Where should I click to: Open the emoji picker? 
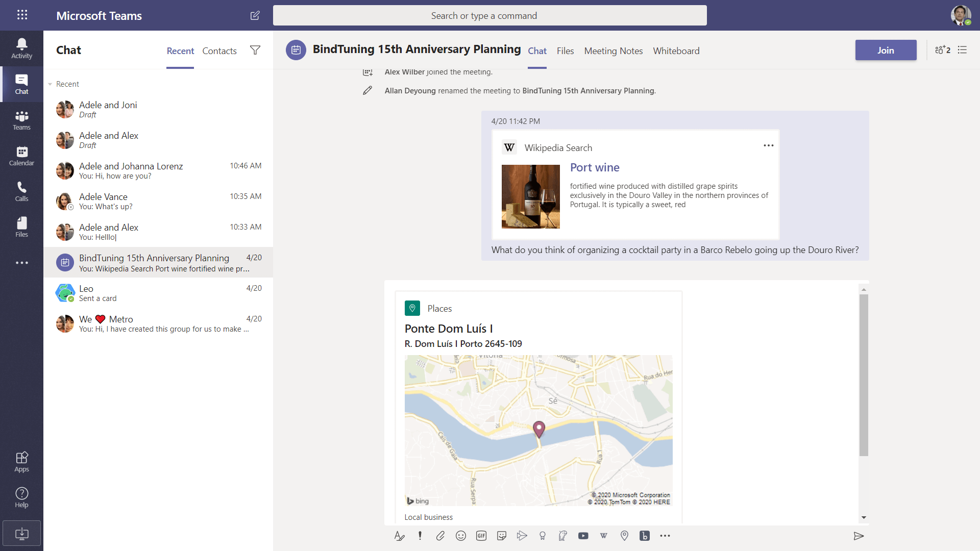point(461,536)
